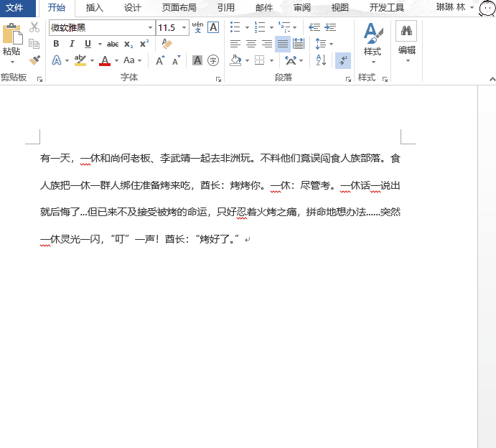Click Clear All Formatting eraser icon

(x=167, y=44)
